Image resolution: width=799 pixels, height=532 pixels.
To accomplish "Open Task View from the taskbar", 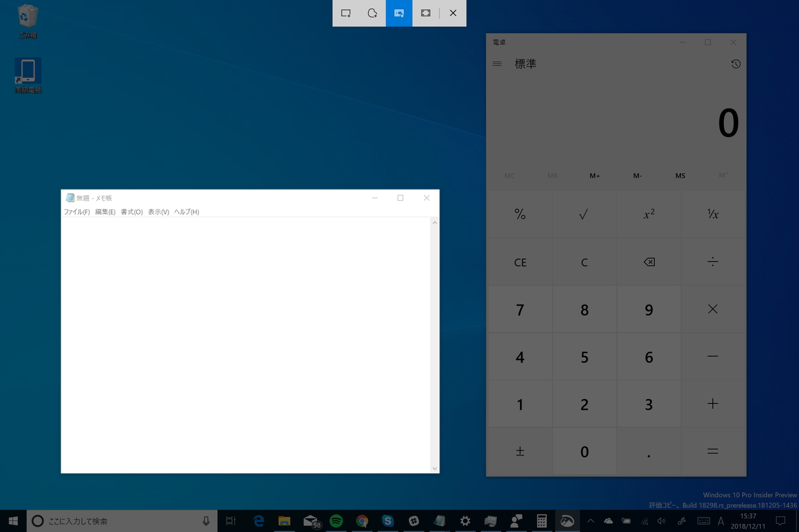I will tap(231, 521).
